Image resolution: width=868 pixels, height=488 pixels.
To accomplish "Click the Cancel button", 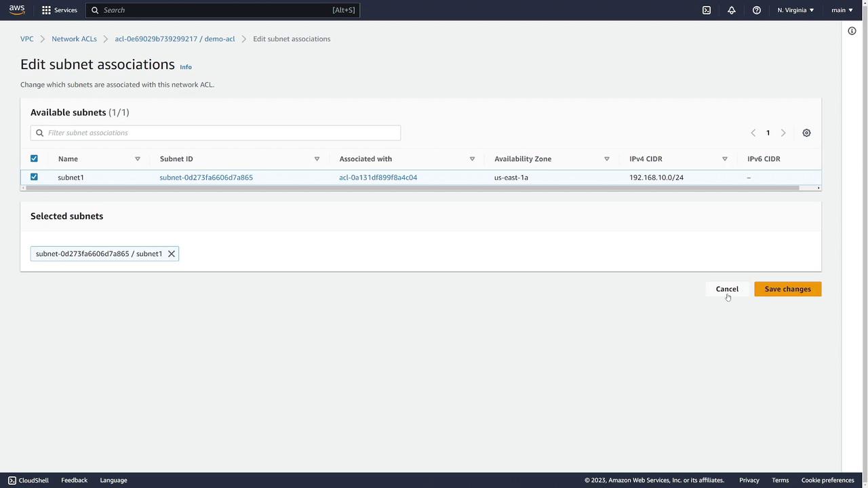I will 727,289.
